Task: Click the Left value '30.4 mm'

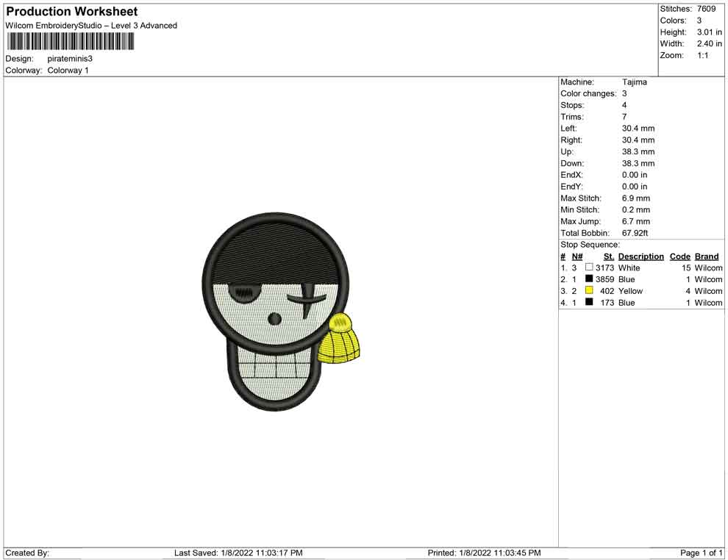Action: 638,129
